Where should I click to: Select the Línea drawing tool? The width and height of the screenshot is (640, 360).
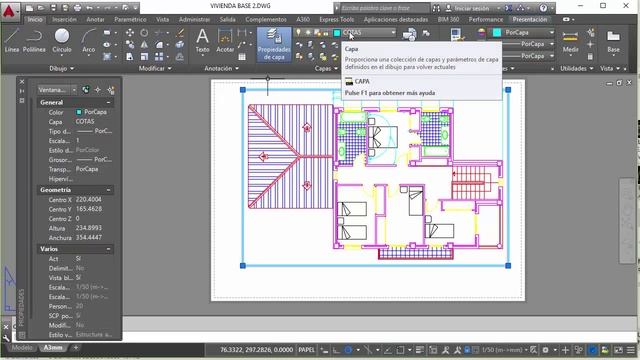(12, 40)
